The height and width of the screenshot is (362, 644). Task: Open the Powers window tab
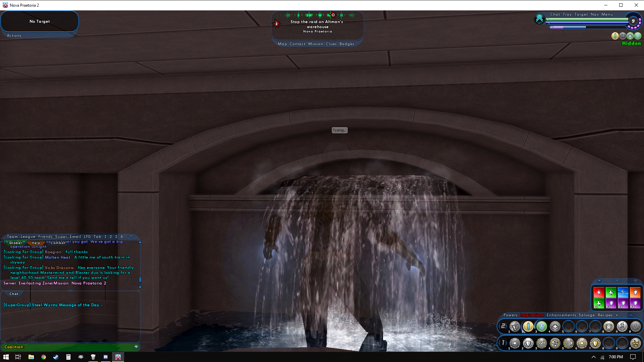[x=510, y=315]
